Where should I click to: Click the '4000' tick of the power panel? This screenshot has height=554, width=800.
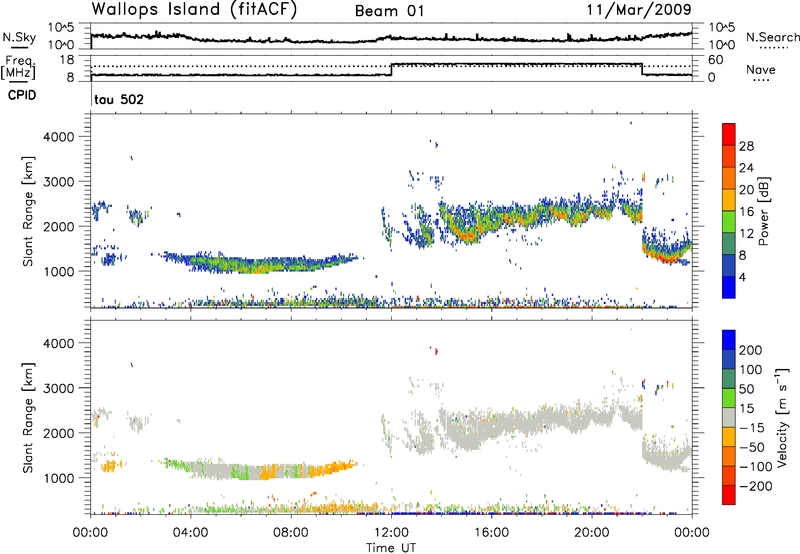click(59, 137)
